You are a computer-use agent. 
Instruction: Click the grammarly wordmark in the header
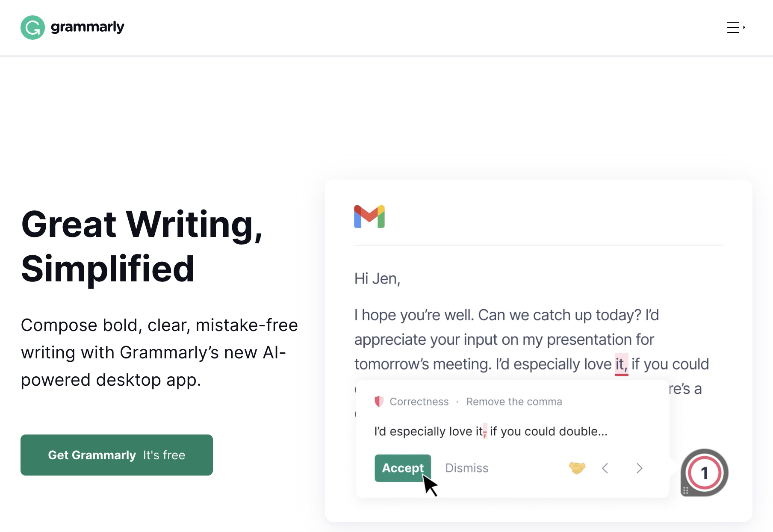87,27
